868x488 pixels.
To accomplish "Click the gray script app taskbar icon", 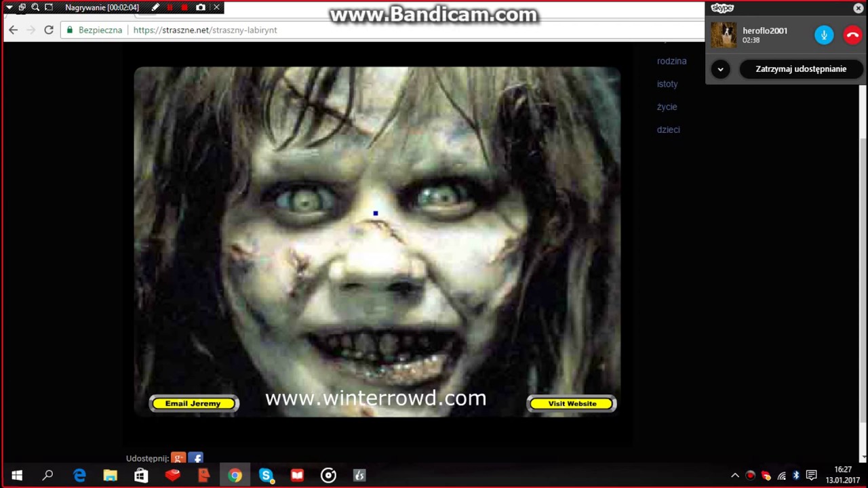I will click(x=359, y=476).
